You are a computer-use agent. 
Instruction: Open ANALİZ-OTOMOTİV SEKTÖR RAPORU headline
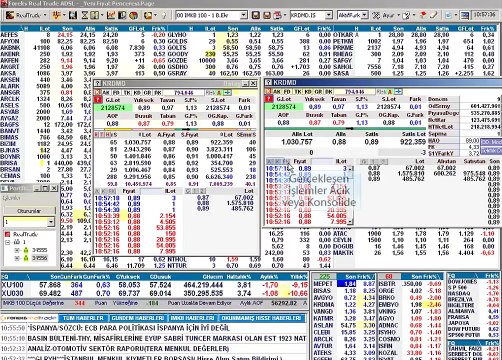[128, 349]
